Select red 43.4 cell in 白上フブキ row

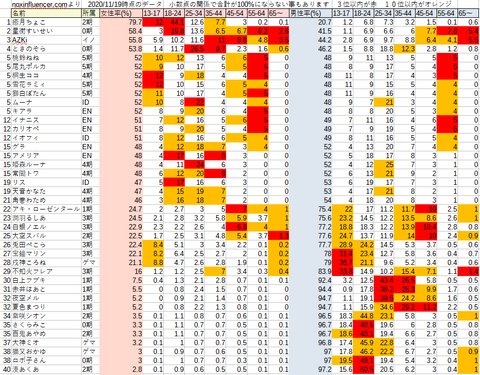coord(384,280)
